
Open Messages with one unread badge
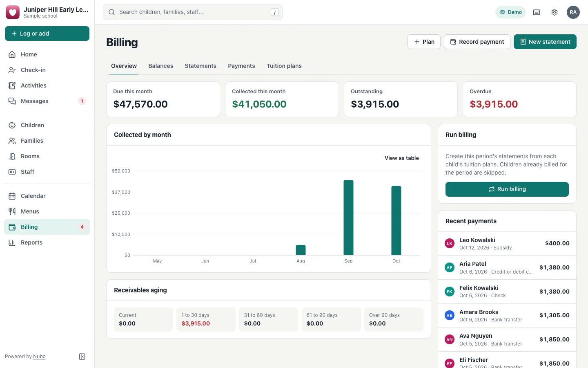tap(47, 101)
